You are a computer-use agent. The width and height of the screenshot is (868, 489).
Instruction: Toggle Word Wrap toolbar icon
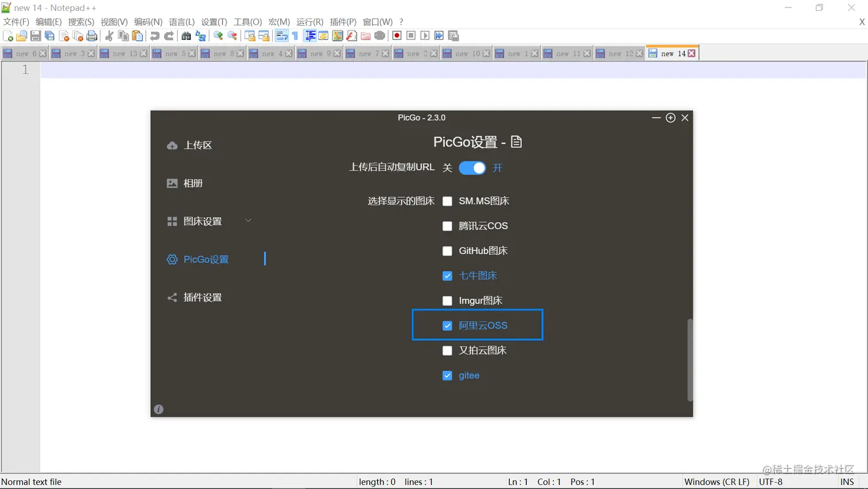(x=281, y=36)
